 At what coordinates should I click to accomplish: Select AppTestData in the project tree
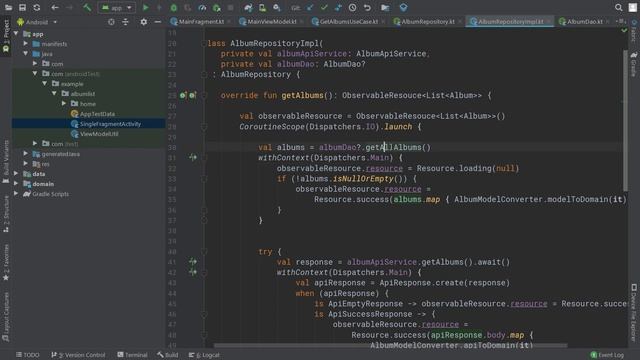(93, 114)
